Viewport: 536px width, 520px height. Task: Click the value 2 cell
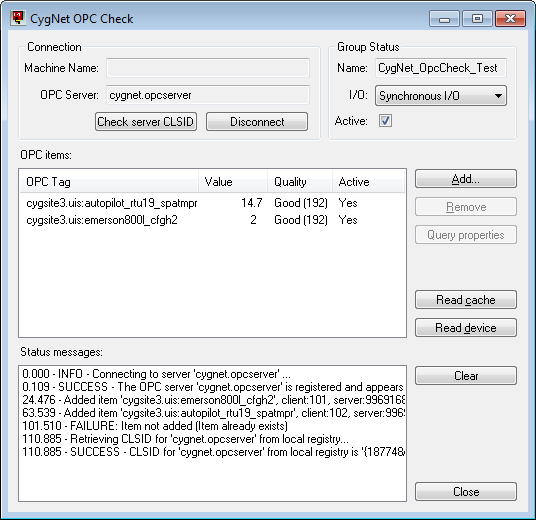pyautogui.click(x=253, y=220)
